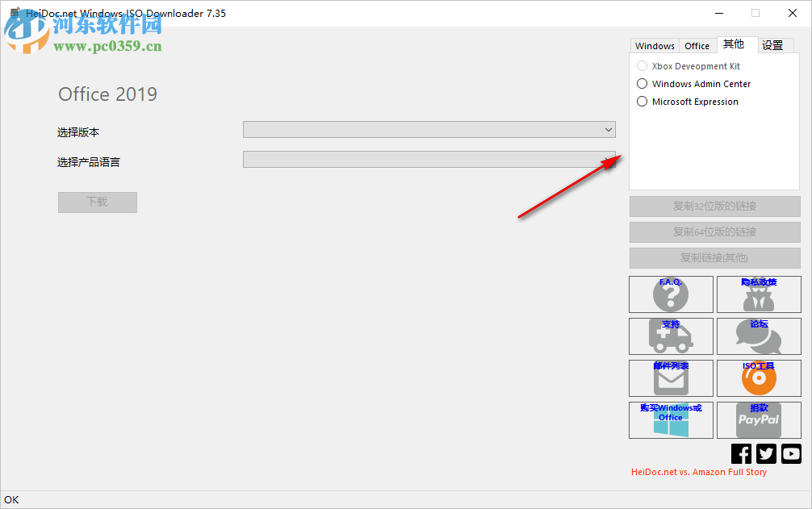Viewport: 812px width, 509px height.
Task: Click the 复制链接(其他) button
Action: tap(714, 257)
